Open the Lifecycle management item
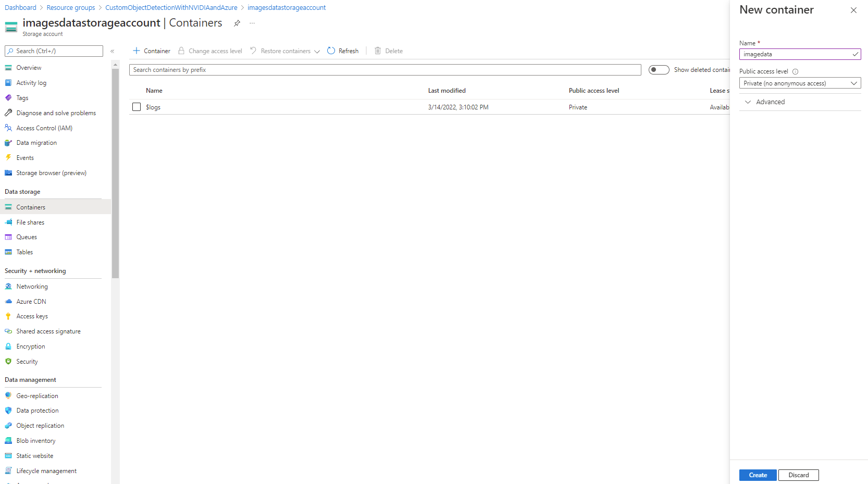This screenshot has height=484, width=868. (x=46, y=471)
